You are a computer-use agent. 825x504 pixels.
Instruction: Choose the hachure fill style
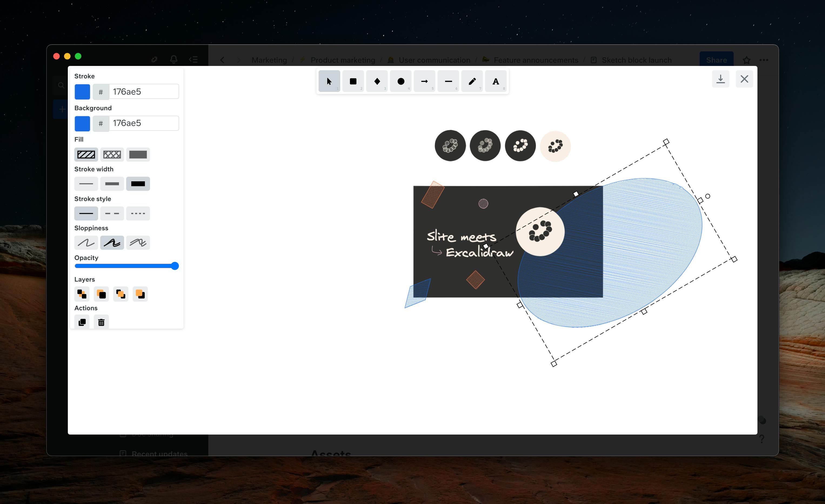pos(86,154)
